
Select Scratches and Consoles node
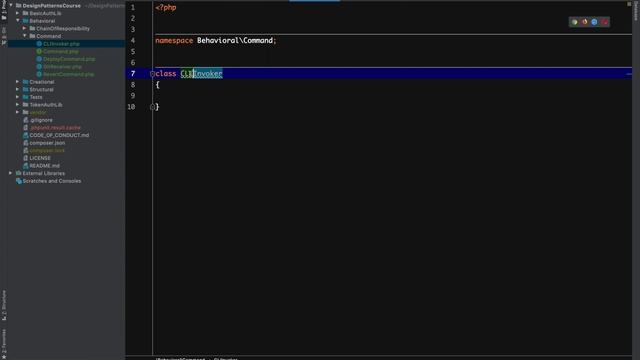(52, 181)
